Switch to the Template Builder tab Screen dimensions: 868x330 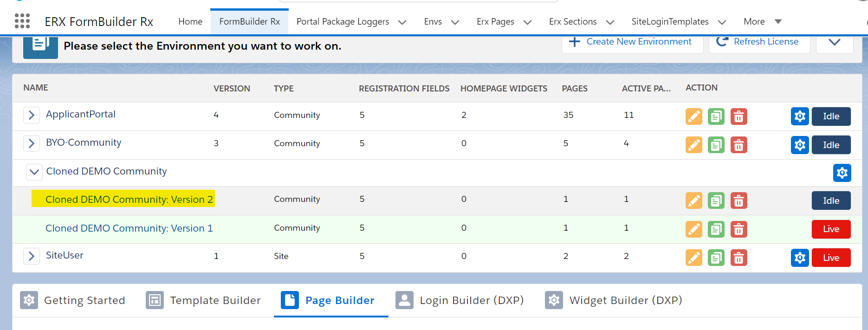pyautogui.click(x=203, y=300)
